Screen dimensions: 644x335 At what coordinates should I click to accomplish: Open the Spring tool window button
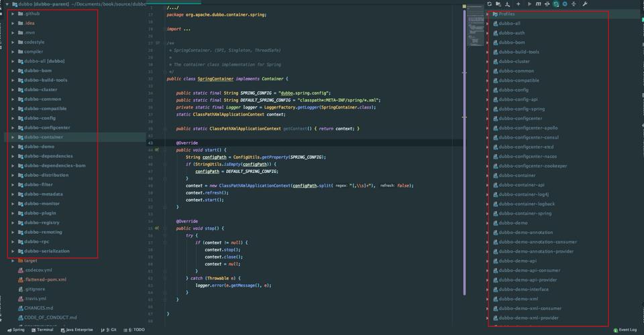(15, 330)
